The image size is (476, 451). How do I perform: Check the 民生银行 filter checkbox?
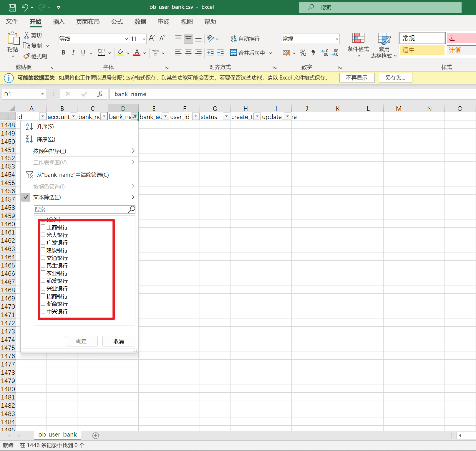(43, 265)
